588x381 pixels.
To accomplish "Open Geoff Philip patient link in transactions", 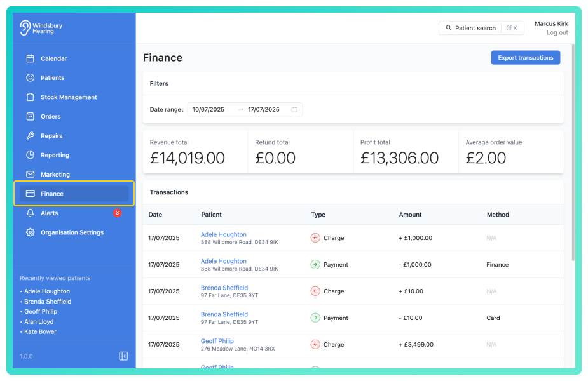I will [x=217, y=341].
